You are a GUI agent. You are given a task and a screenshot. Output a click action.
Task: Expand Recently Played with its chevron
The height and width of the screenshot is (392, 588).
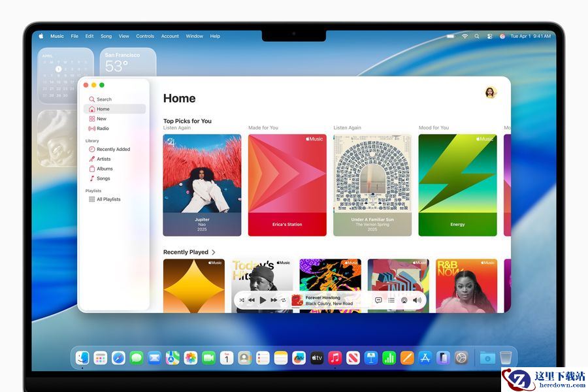tap(214, 252)
